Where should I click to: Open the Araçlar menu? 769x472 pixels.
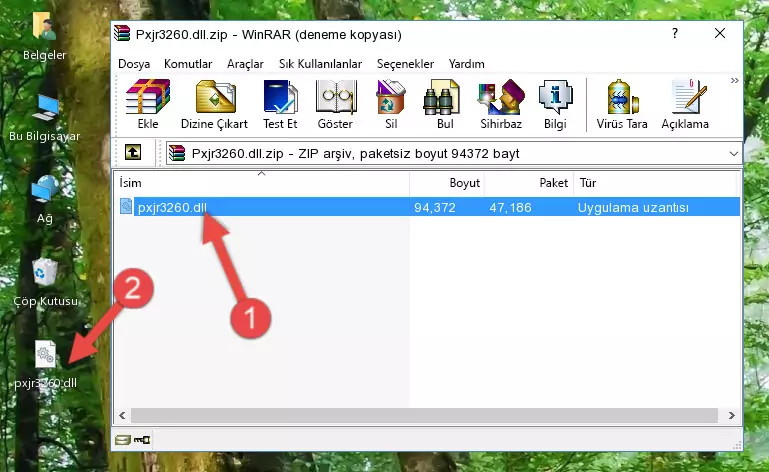point(245,64)
